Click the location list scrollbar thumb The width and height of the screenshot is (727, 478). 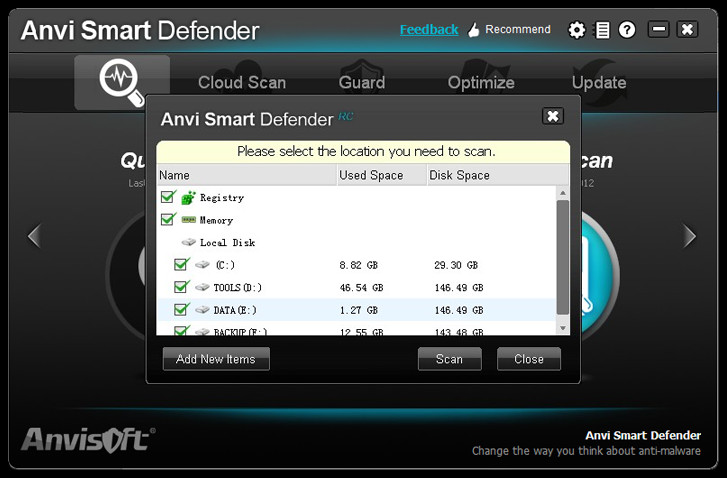click(x=563, y=257)
